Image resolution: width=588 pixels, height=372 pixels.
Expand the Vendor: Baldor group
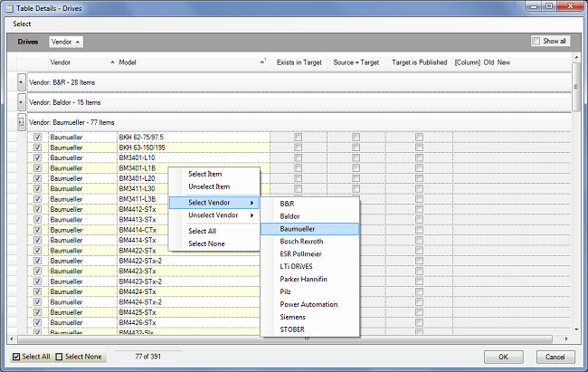[x=22, y=100]
